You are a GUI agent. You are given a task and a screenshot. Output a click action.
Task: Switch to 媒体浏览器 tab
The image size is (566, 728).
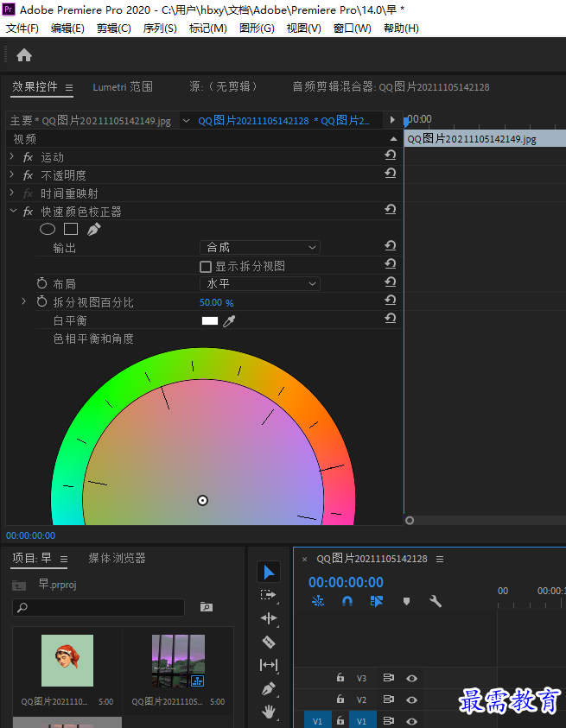click(x=118, y=558)
